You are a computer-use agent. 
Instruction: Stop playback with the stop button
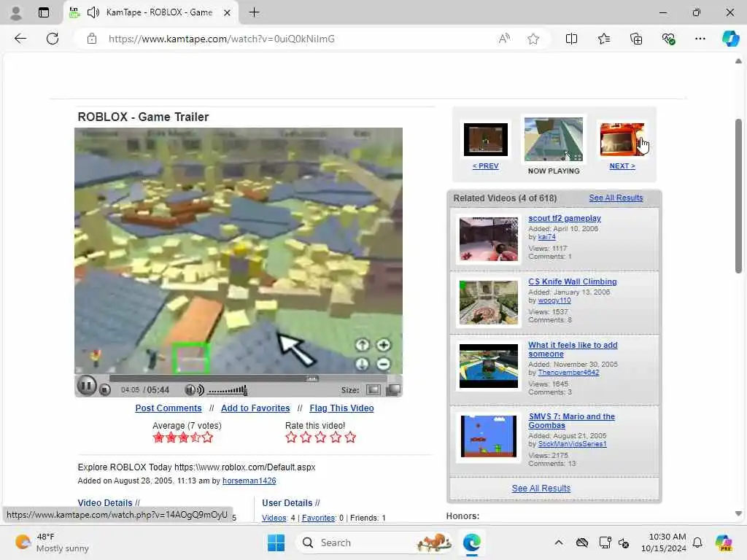pos(105,390)
